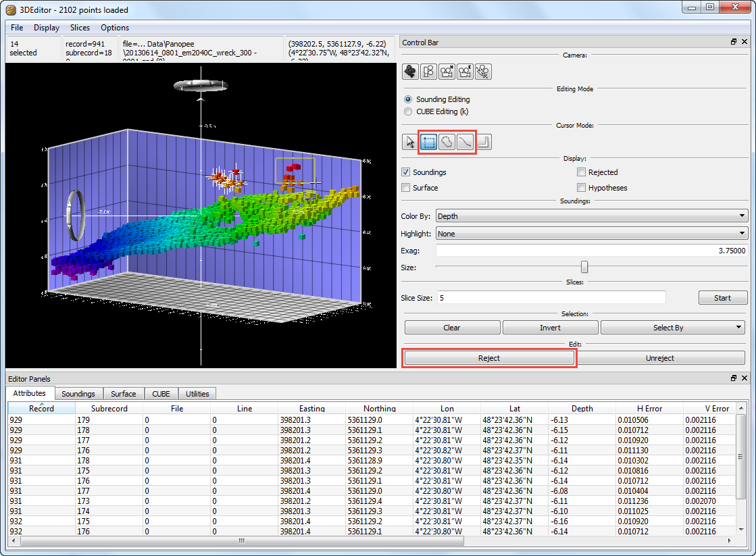Click the first solid camera icon
This screenshot has width=756, height=556.
click(410, 71)
